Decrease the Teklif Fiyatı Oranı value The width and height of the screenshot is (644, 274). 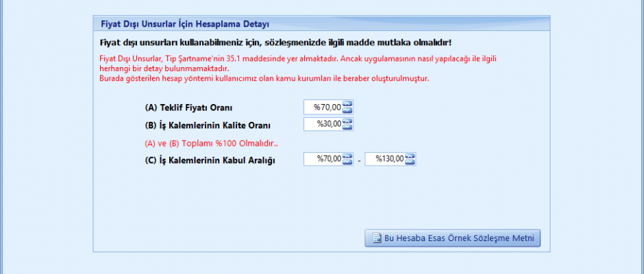tap(347, 110)
